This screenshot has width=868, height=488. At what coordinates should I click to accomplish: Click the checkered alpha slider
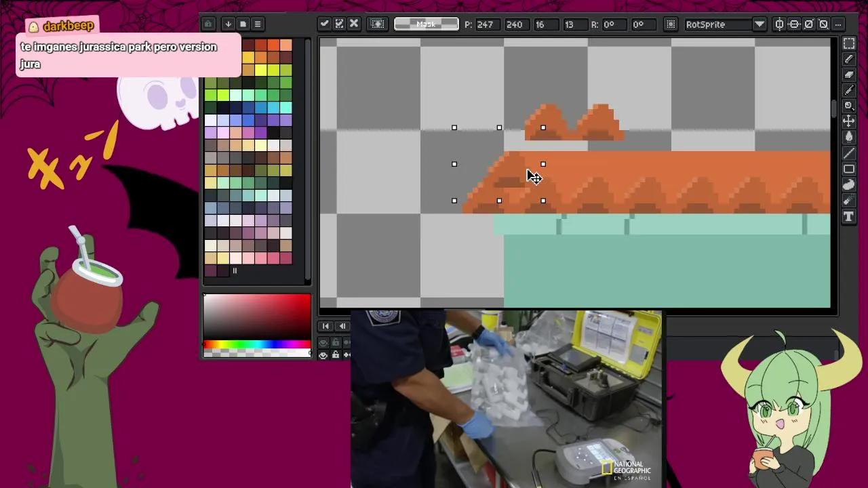pyautogui.click(x=257, y=353)
